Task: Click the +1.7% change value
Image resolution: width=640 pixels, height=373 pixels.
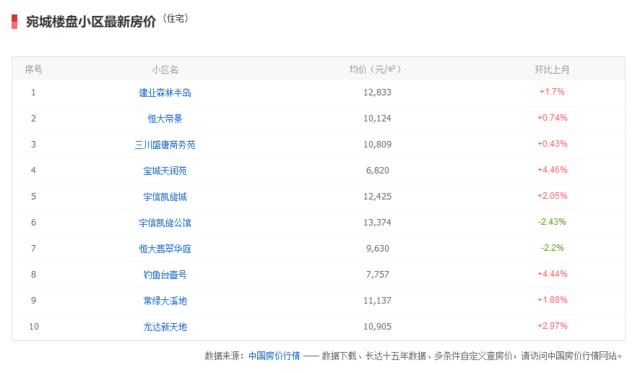Action: pyautogui.click(x=552, y=92)
